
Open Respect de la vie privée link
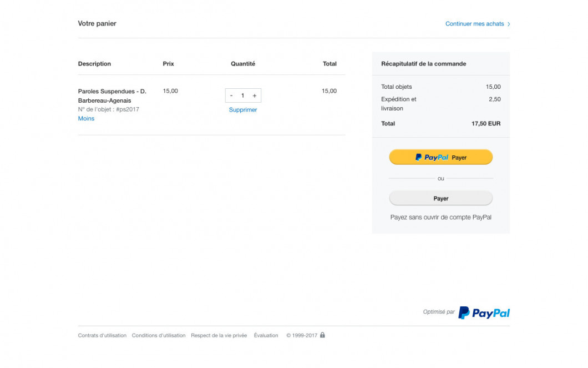219,335
